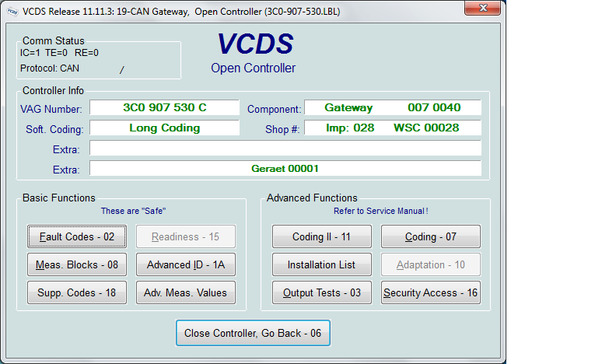This screenshot has height=364, width=616.
Task: Click the VCDS icon in title bar
Action: pos(12,12)
